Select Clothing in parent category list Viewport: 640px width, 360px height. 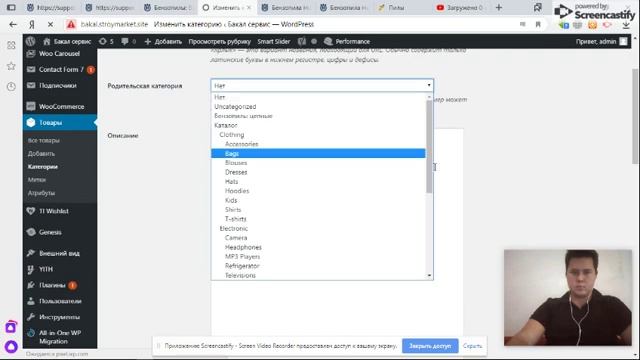[x=318, y=135]
